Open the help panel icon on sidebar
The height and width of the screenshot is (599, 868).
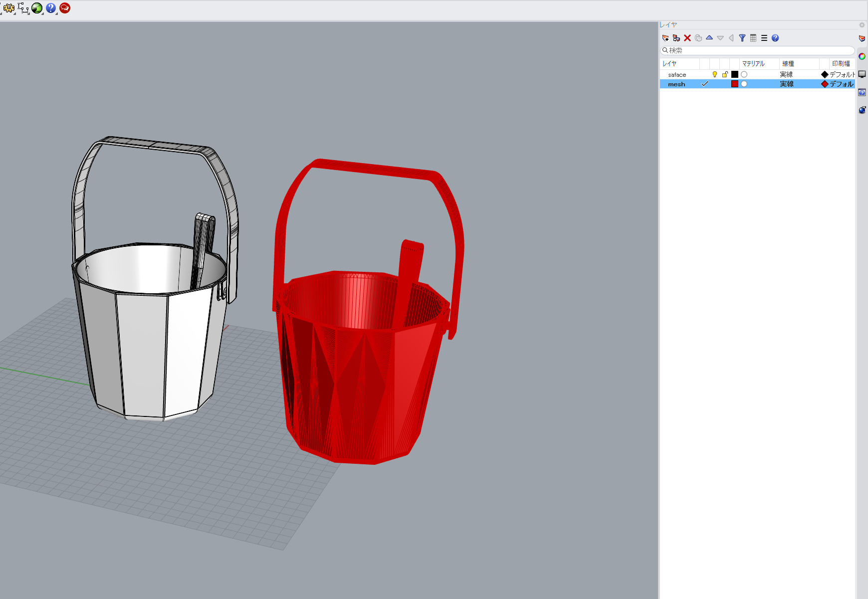(x=862, y=92)
